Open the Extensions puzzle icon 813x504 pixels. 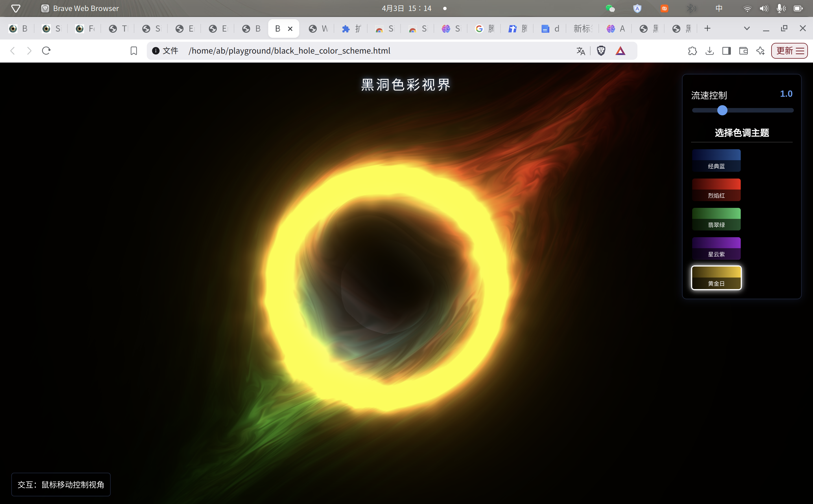click(x=692, y=51)
